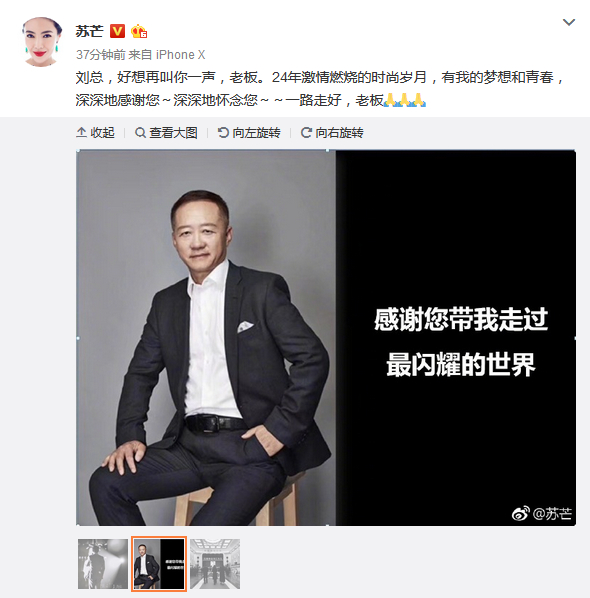Click the Weibo @苏芒 watermark logo
Viewport: 590px width, 598px height.
pos(542,514)
